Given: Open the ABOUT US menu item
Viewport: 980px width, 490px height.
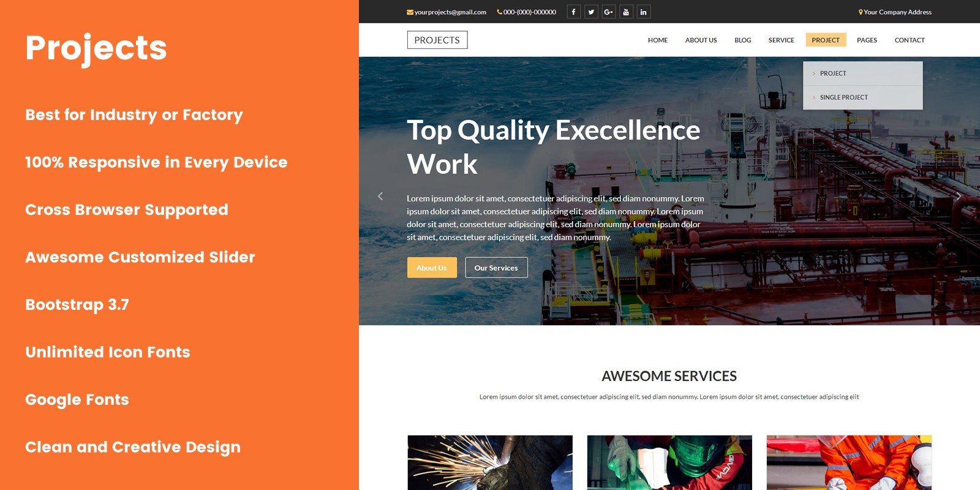Looking at the screenshot, I should tap(701, 40).
